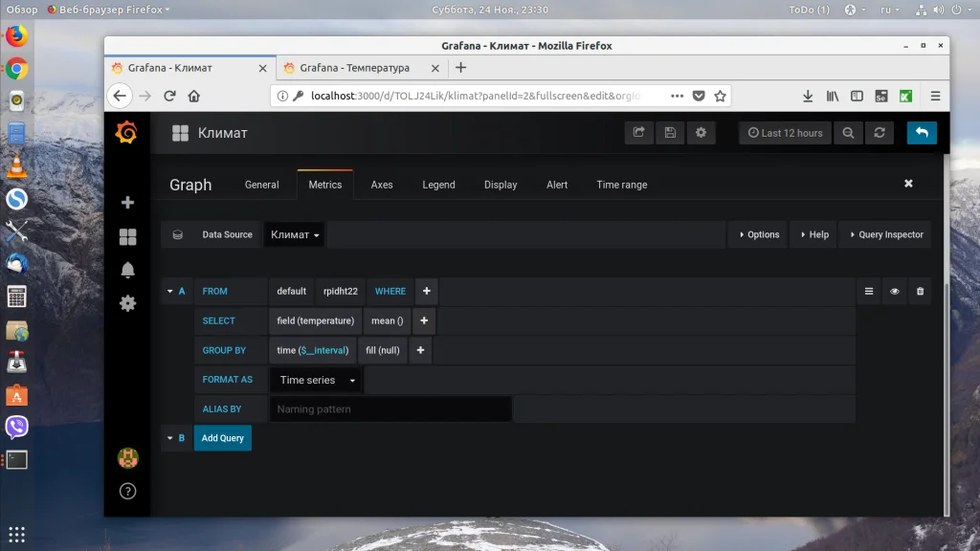This screenshot has width=980, height=551.
Task: Open the Климат data source dropdown
Action: point(295,235)
